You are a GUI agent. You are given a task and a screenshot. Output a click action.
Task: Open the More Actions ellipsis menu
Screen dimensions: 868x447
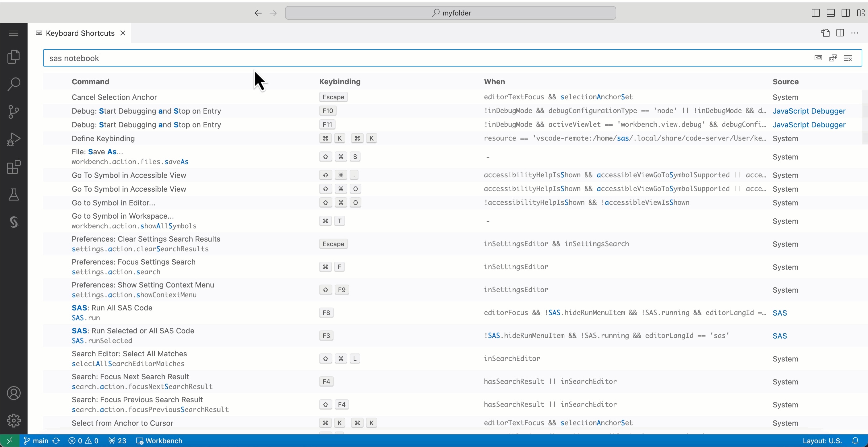855,33
